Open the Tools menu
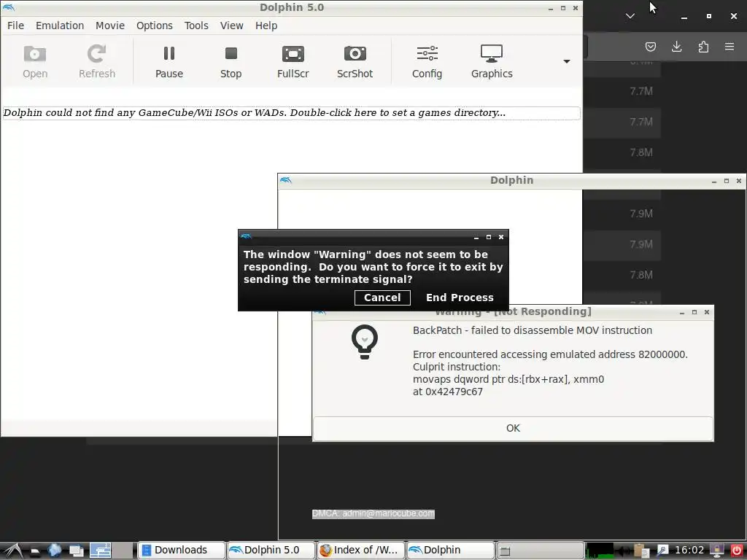 (x=196, y=26)
